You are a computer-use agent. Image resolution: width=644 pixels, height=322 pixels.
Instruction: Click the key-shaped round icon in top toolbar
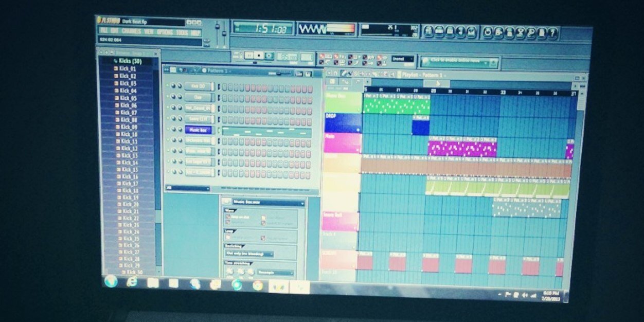pos(530,32)
